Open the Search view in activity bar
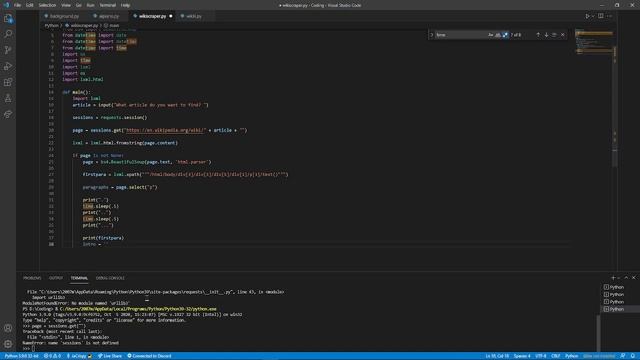640x360 pixels. [8, 34]
